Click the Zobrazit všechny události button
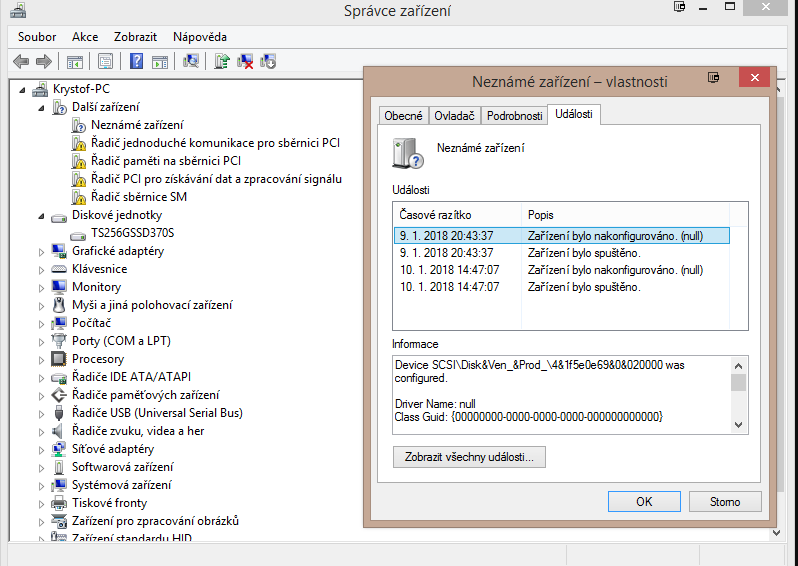Image resolution: width=798 pixels, height=566 pixels. (469, 457)
